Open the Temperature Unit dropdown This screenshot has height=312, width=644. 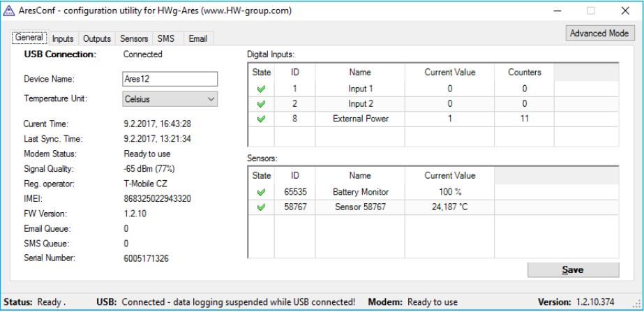pos(170,100)
